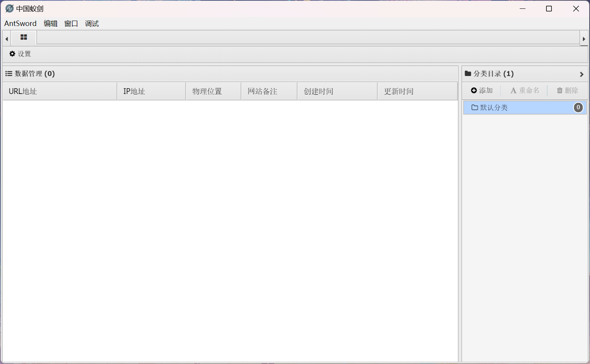Sort by 网站备注 column header
Image resolution: width=590 pixels, height=364 pixels.
[269, 91]
